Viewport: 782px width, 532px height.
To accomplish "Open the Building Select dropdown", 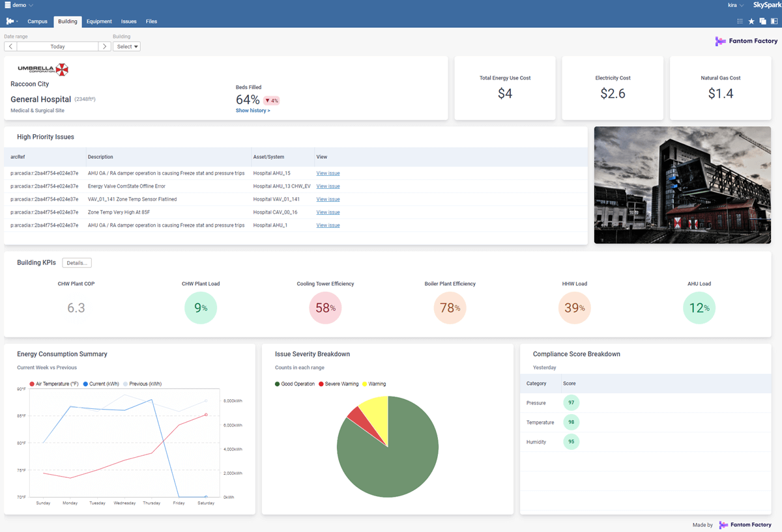I will (x=126, y=47).
